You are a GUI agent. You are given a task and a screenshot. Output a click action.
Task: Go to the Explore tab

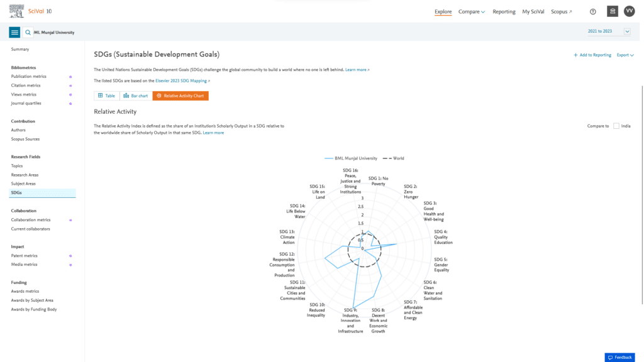pos(443,11)
